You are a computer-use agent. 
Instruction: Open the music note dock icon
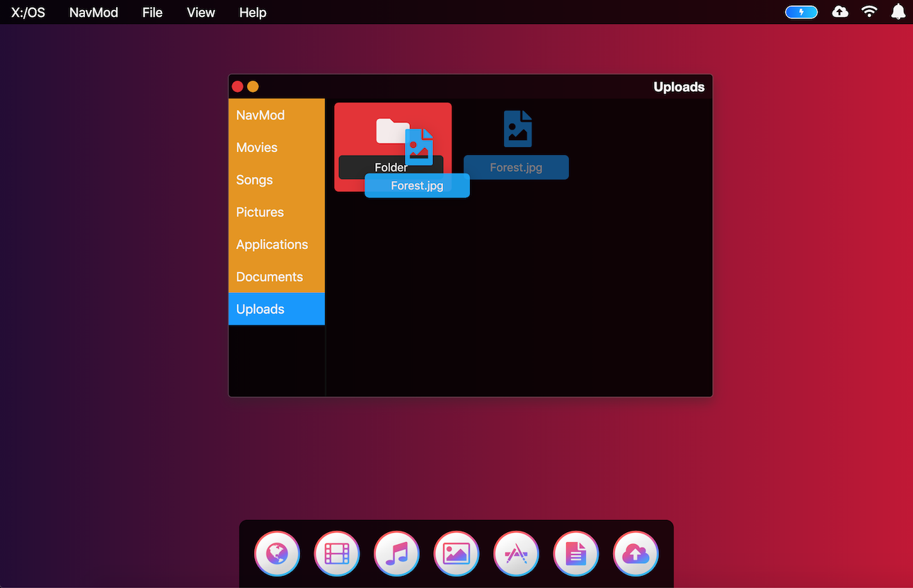pyautogui.click(x=396, y=553)
